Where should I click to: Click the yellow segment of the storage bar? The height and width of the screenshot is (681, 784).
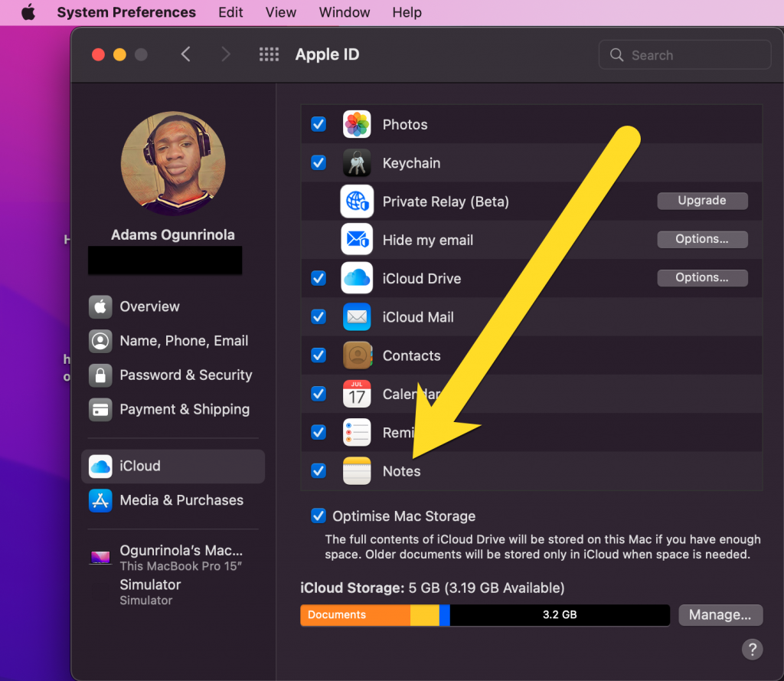coord(425,615)
